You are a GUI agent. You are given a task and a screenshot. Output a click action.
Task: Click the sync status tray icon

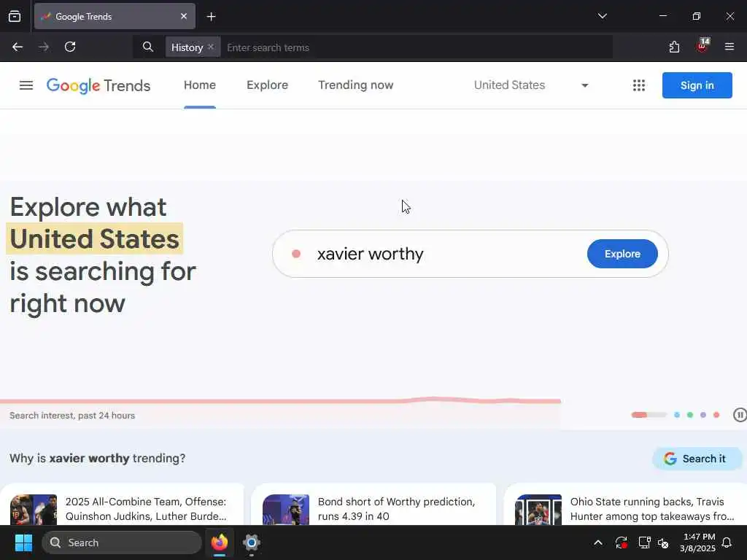[x=621, y=542]
